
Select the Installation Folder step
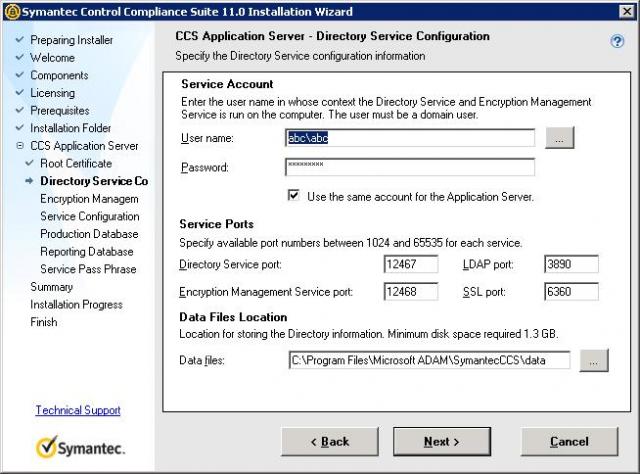(x=71, y=128)
